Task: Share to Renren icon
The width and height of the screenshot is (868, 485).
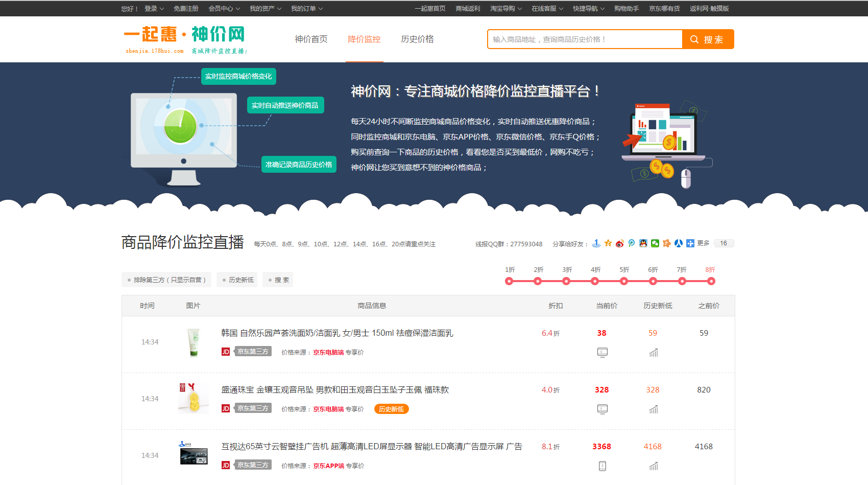Action: [679, 243]
